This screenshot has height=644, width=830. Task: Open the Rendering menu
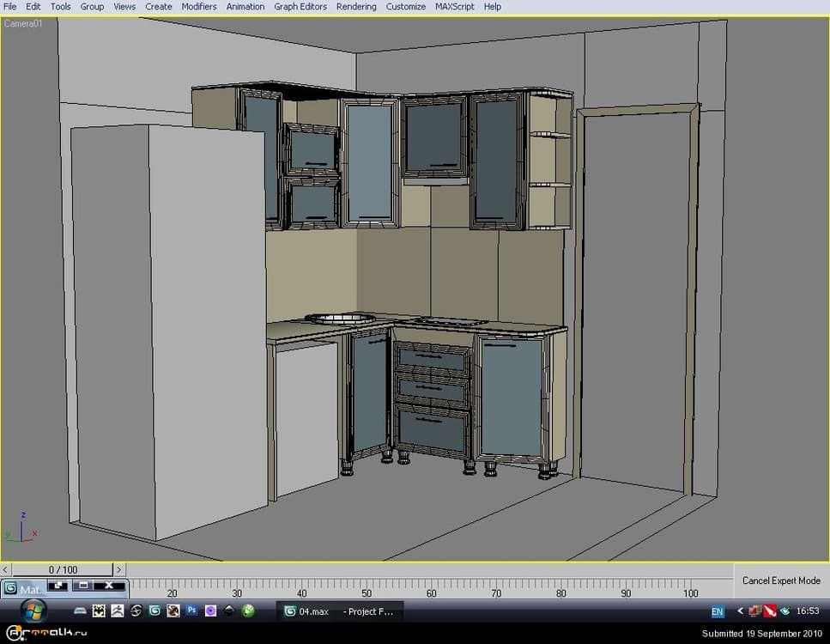[x=356, y=6]
